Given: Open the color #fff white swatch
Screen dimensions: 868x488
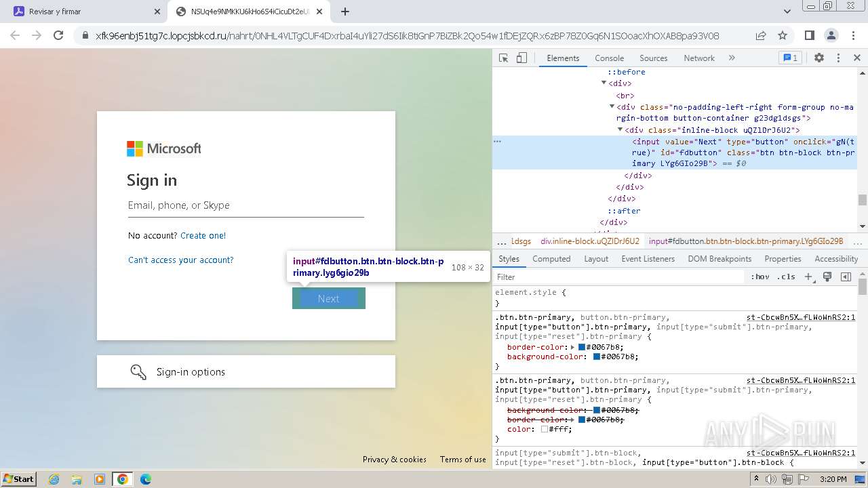Looking at the screenshot, I should point(545,429).
